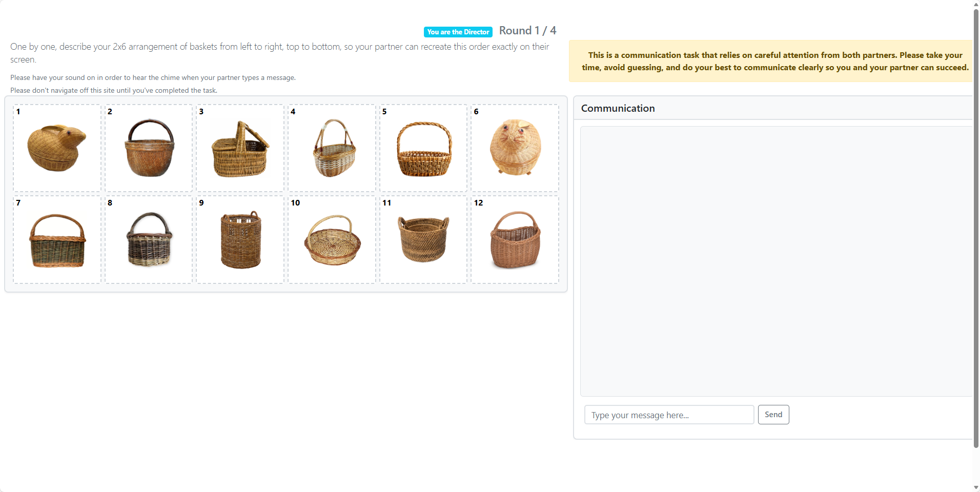The image size is (980, 492).
Task: Click the Communication panel header
Action: 618,108
